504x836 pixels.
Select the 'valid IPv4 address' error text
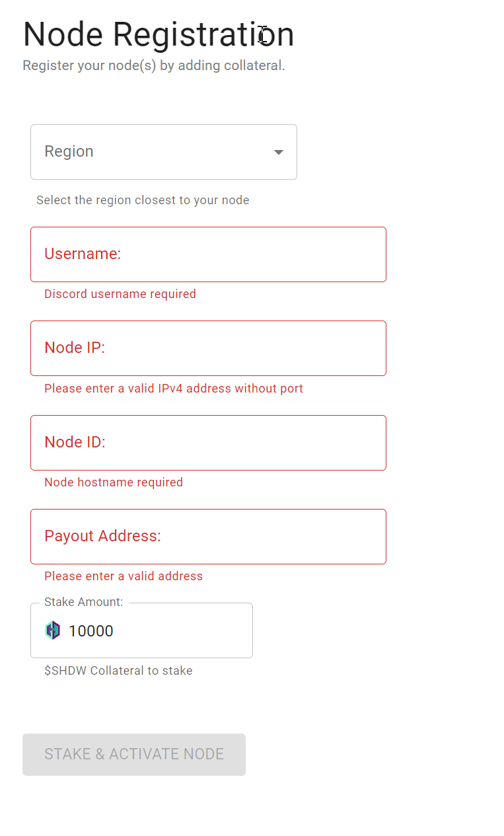[x=174, y=389]
